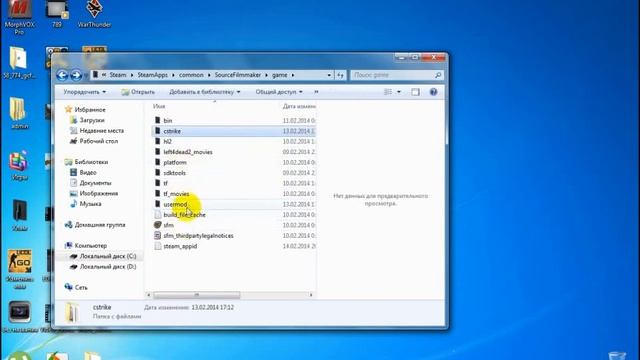This screenshot has width=640, height=360.
Task: Open the Игры desktop icon
Action: tap(20, 165)
